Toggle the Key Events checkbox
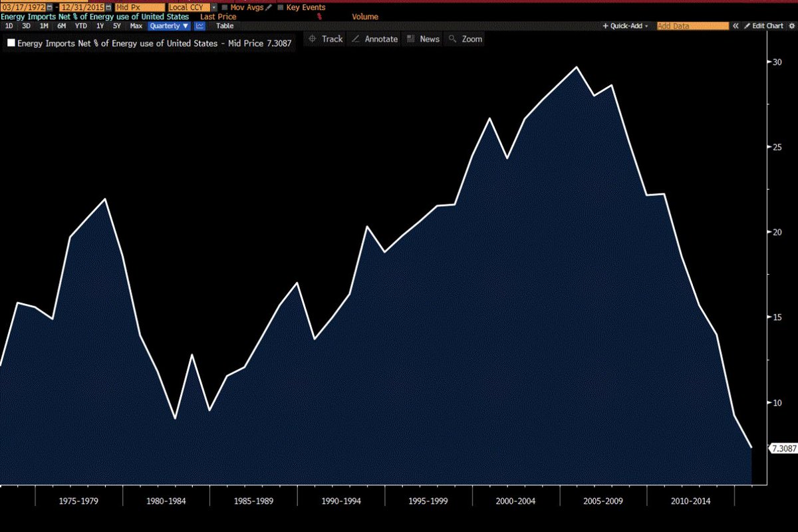This screenshot has width=798, height=532. pyautogui.click(x=281, y=7)
